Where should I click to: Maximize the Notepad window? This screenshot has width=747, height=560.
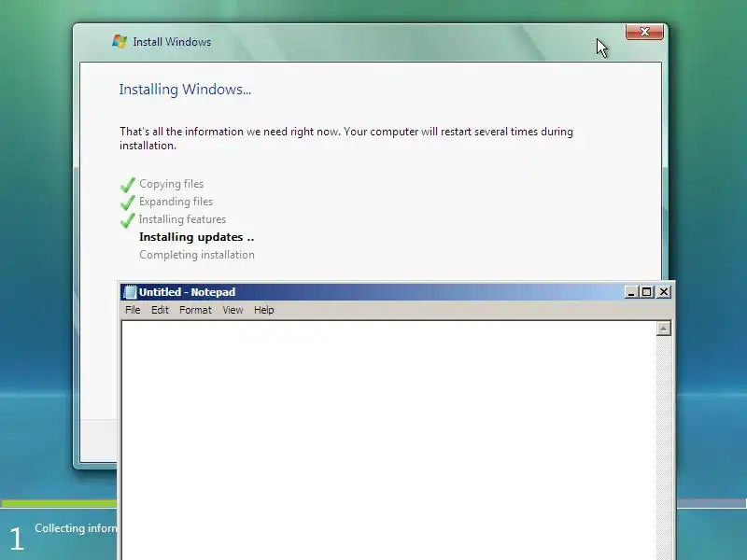(x=647, y=292)
